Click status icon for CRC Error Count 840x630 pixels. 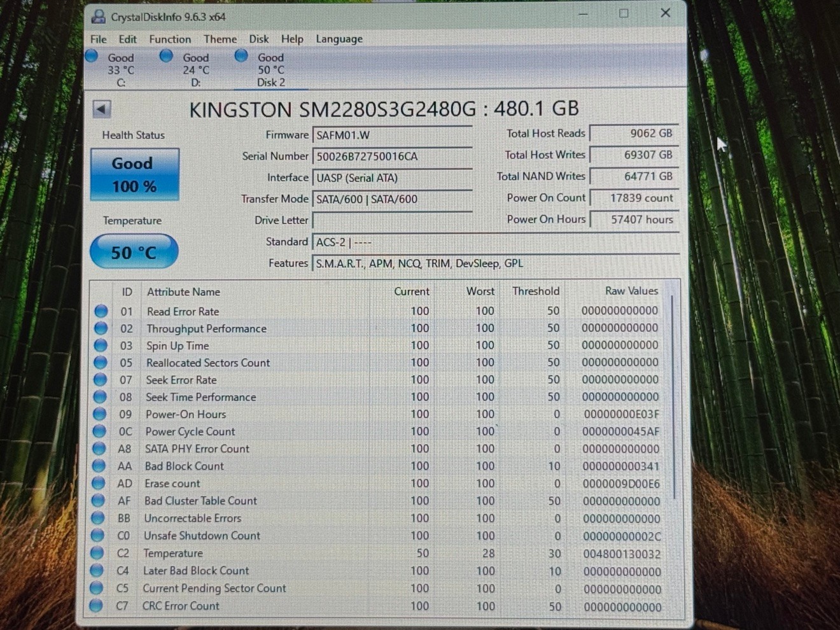tap(96, 606)
